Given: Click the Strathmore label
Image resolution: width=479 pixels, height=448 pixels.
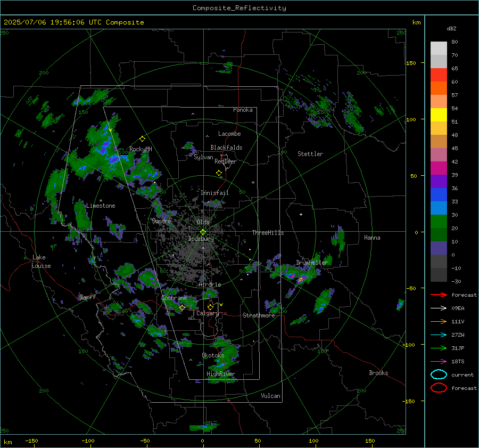Looking at the screenshot, I should [x=259, y=315].
